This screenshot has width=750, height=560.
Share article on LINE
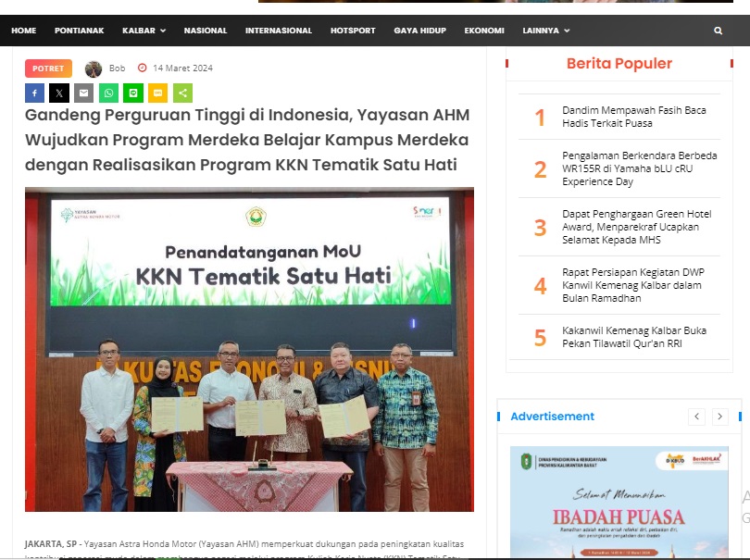[x=133, y=93]
